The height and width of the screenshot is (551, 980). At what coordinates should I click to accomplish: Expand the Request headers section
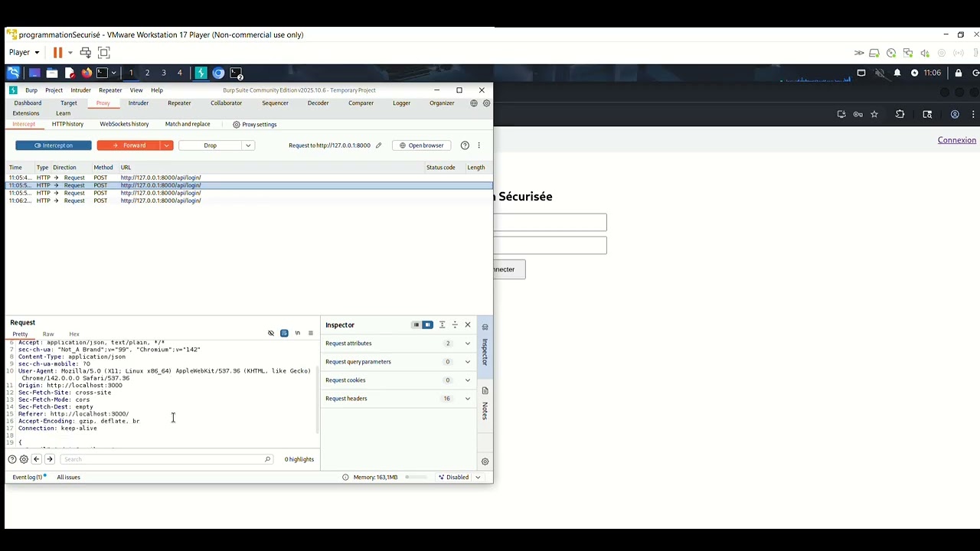coord(398,399)
